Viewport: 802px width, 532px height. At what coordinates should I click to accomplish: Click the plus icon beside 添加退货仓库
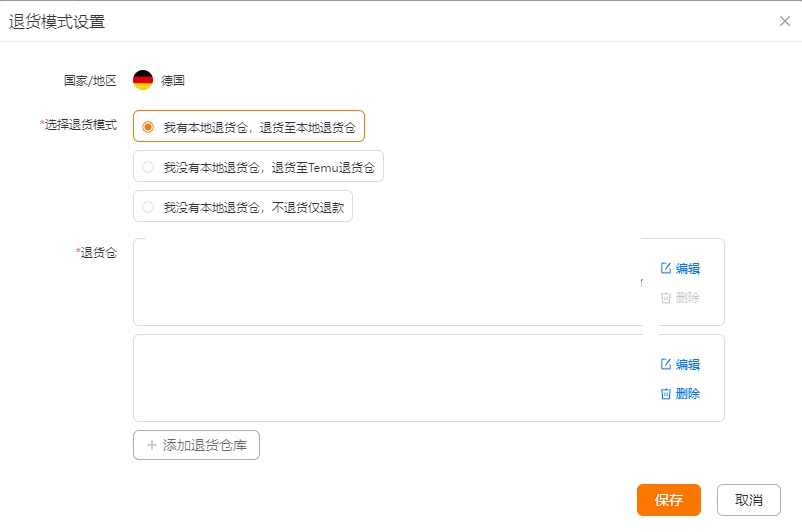point(152,445)
